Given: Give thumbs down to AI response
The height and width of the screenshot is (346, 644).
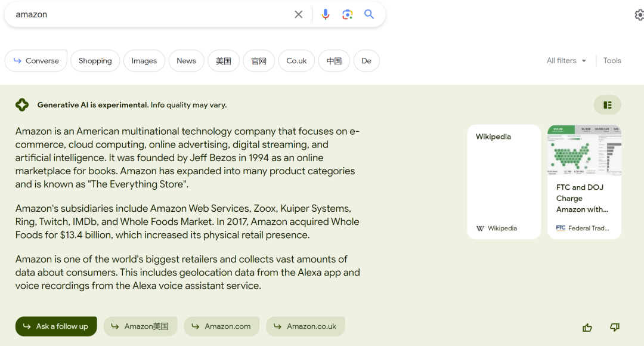Looking at the screenshot, I should 615,327.
